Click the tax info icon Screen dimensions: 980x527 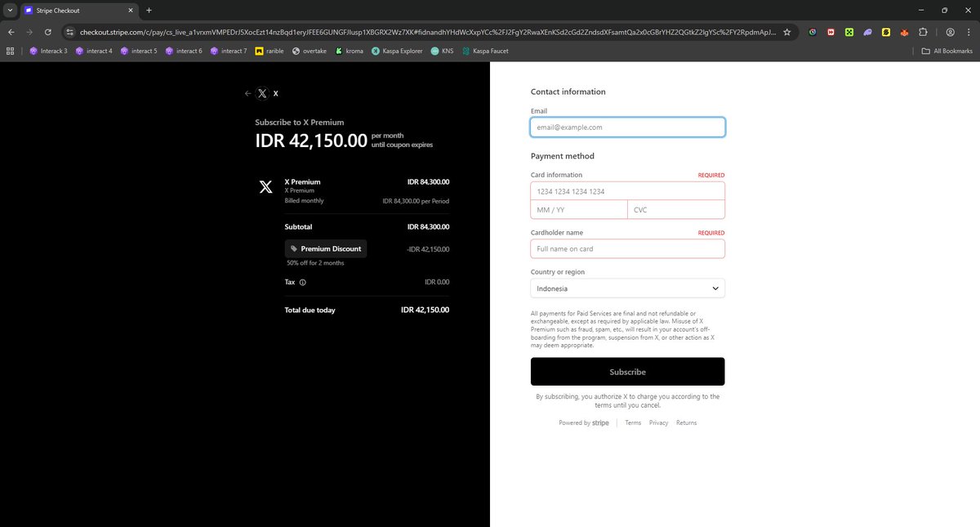coord(303,283)
